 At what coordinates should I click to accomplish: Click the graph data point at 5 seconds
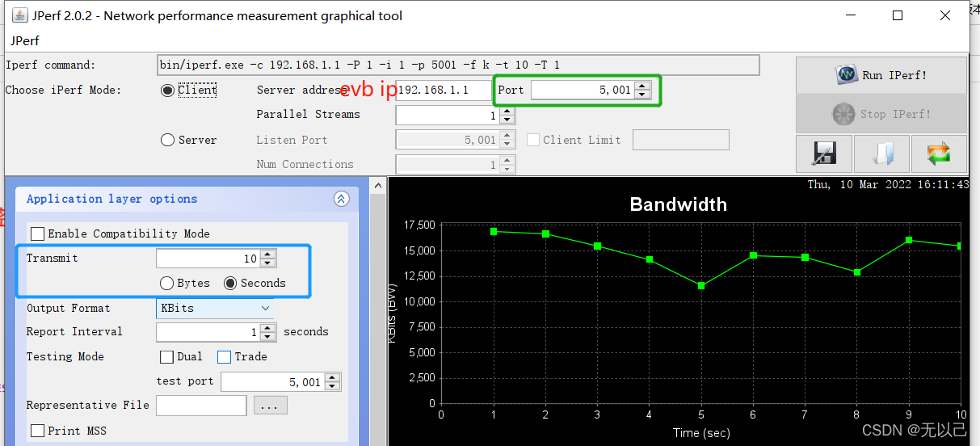[x=701, y=285]
